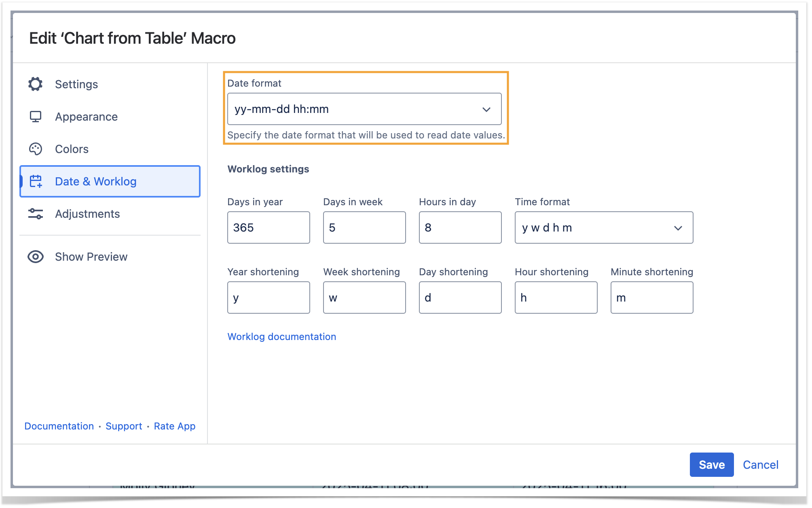812x508 pixels.
Task: Click Cancel to discard changes
Action: click(760, 465)
